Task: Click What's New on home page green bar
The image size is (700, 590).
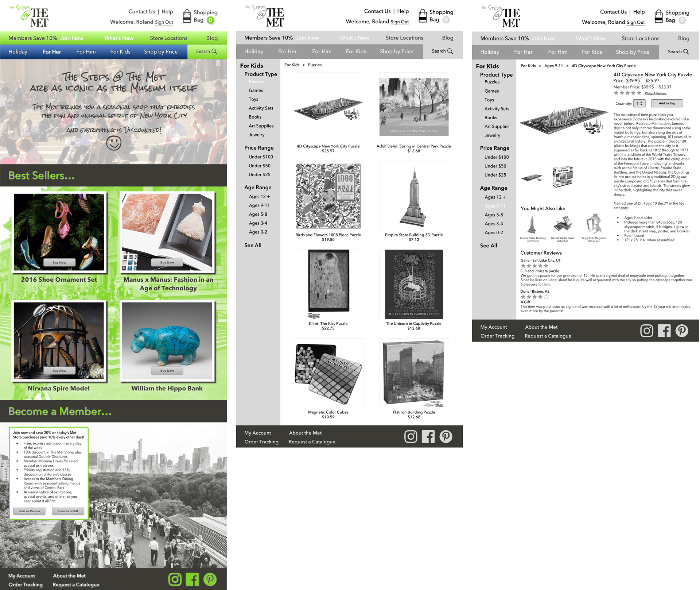Action: [x=119, y=38]
